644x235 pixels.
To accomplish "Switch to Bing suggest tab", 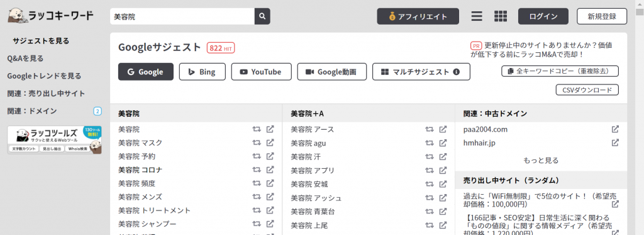I will [202, 72].
